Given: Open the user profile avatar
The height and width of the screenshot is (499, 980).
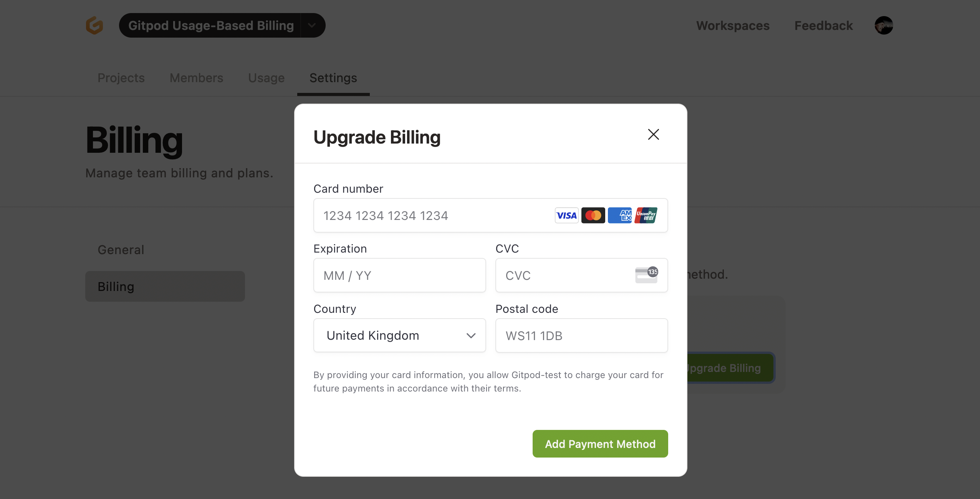Looking at the screenshot, I should pyautogui.click(x=883, y=25).
